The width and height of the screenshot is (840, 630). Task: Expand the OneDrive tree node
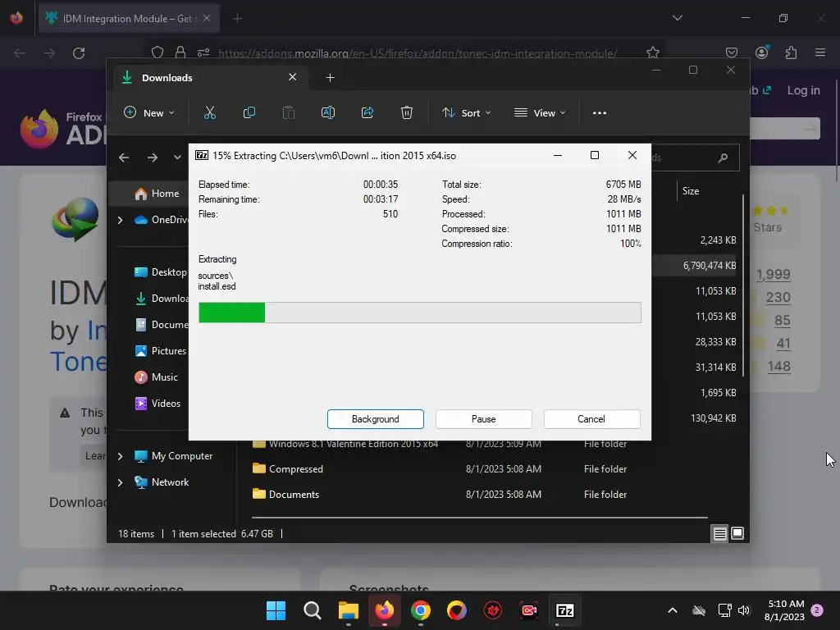tap(120, 220)
